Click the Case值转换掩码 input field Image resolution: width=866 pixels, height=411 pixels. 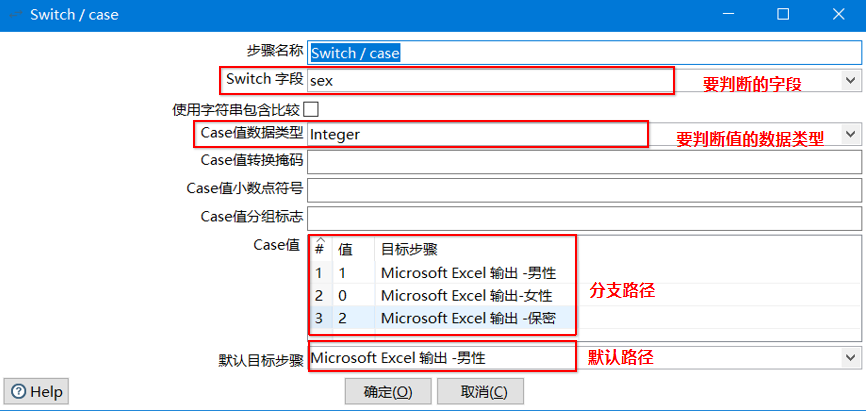pyautogui.click(x=584, y=162)
